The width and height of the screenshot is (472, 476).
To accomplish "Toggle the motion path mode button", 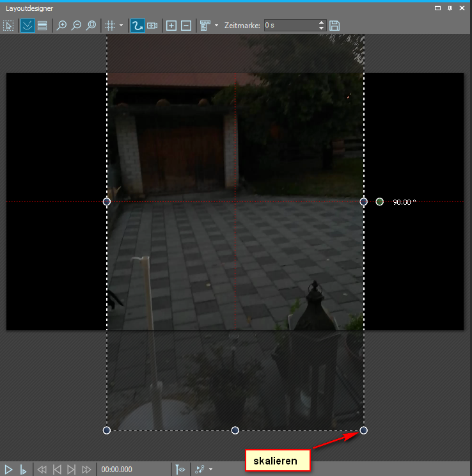I will 137,26.
